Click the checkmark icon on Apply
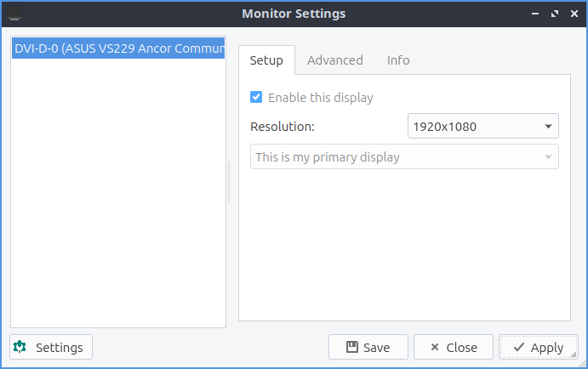This screenshot has height=369, width=588. click(x=518, y=347)
